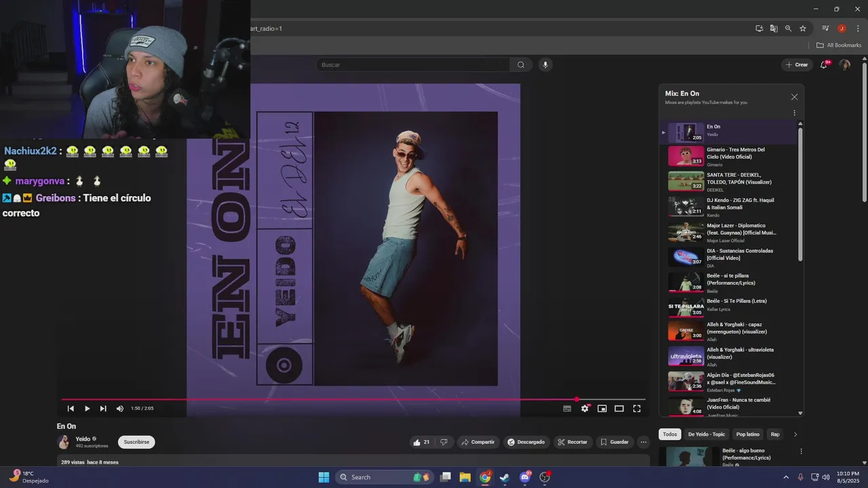Like the video with thumbs up

point(421,442)
